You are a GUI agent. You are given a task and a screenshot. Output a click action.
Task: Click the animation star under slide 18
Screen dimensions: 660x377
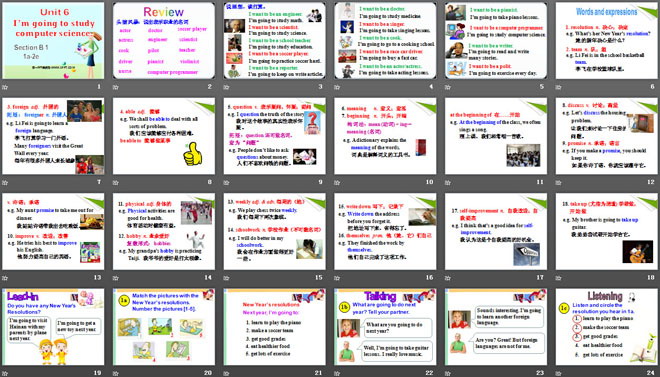[x=559, y=278]
